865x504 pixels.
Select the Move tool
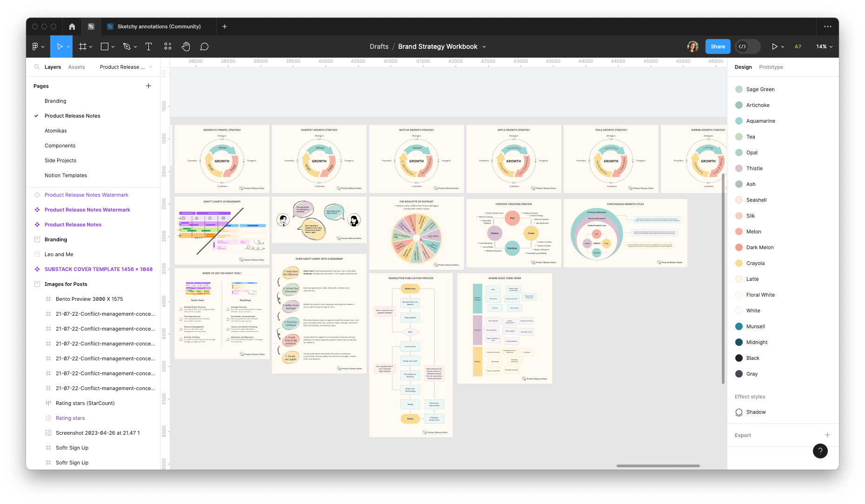[x=60, y=46]
